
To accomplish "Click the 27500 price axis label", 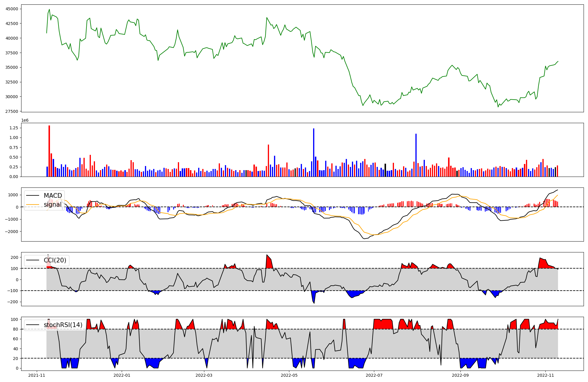I will click(x=12, y=111).
